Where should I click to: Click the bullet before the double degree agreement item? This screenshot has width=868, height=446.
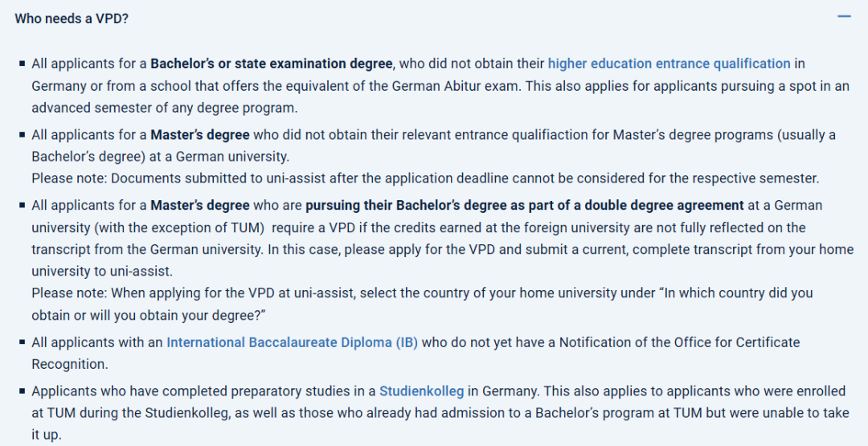[22, 206]
